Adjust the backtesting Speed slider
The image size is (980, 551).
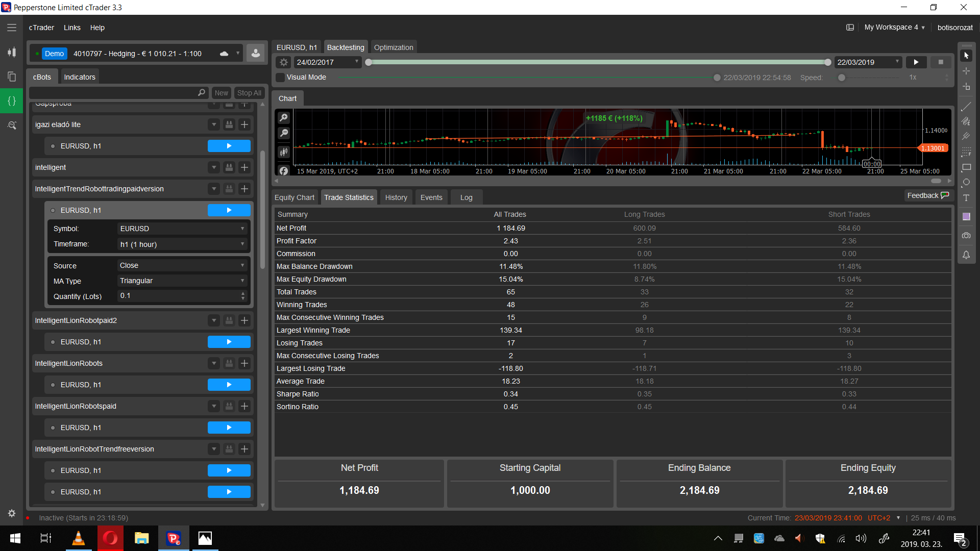(842, 78)
